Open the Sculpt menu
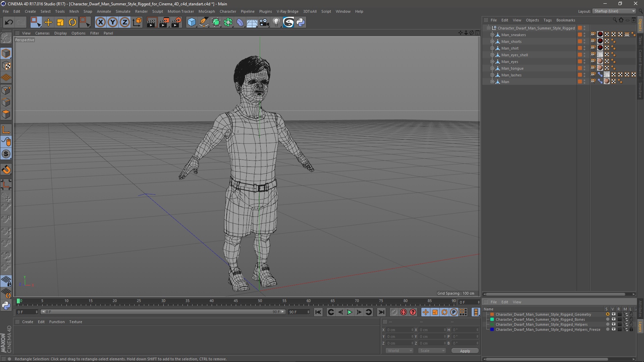 [x=157, y=11]
